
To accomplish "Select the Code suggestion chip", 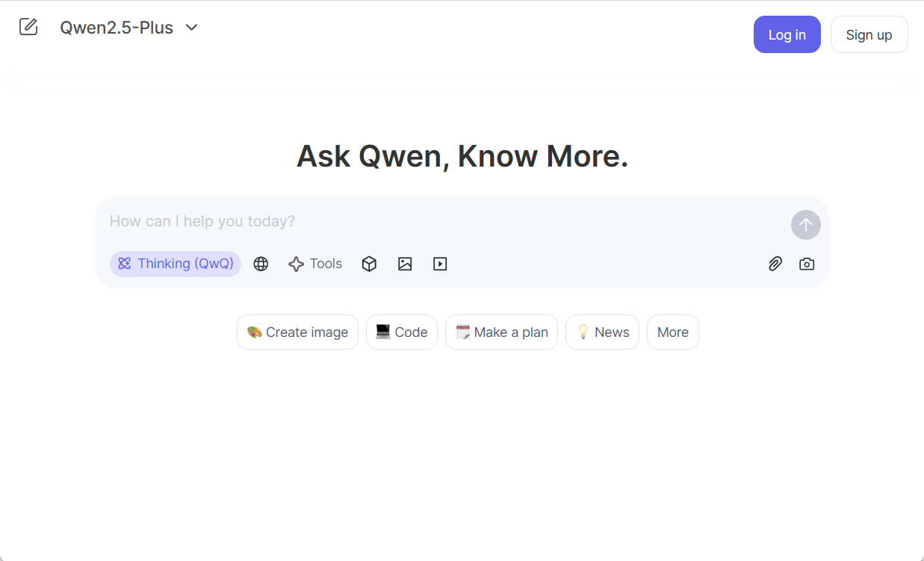I will click(x=402, y=332).
